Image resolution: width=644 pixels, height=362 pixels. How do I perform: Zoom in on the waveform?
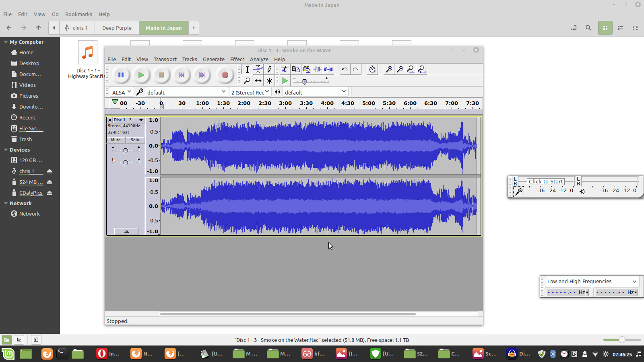[x=389, y=69]
